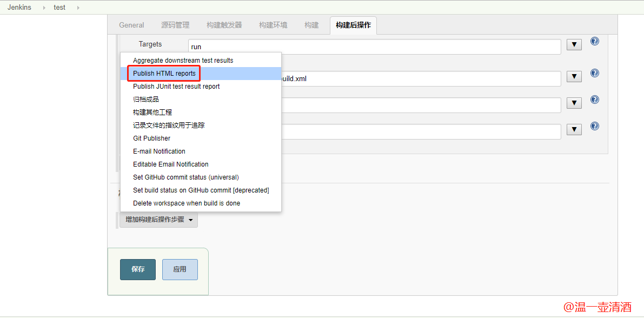Choose 归档成品 menu entry
Viewport: 644px width, 318px height.
tap(201, 99)
